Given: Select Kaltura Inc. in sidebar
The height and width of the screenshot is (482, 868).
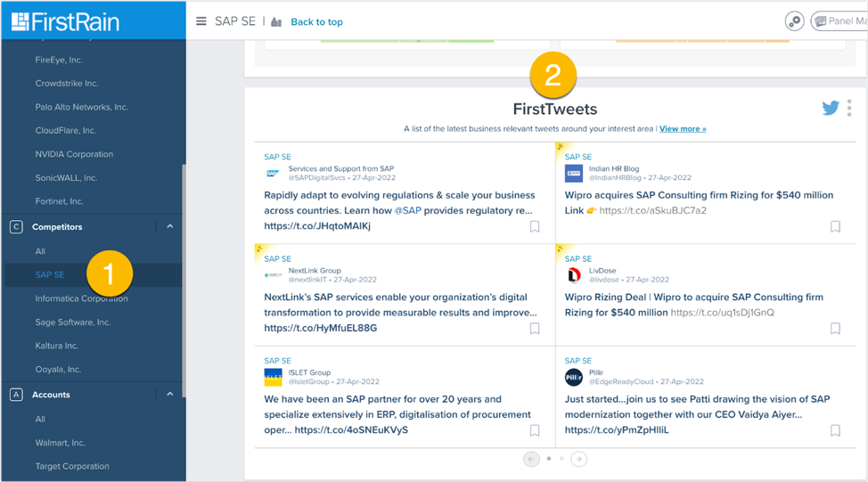Looking at the screenshot, I should (x=56, y=346).
